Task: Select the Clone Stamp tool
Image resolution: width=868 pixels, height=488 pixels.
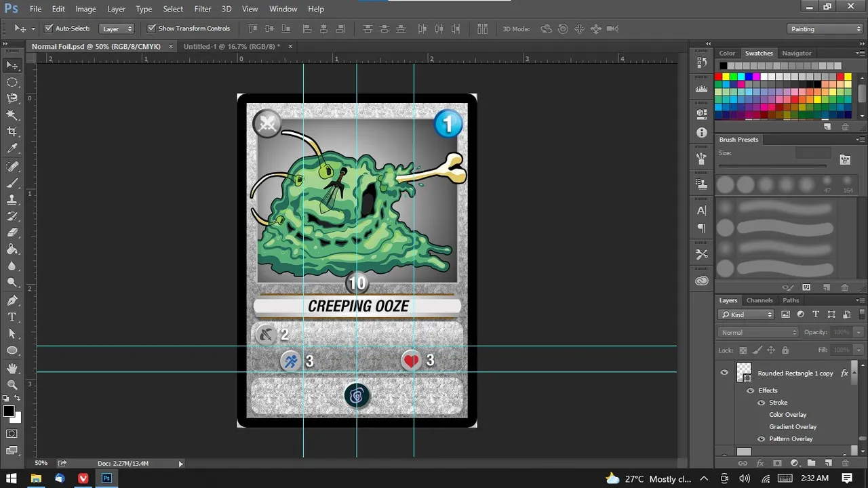Action: 12,200
